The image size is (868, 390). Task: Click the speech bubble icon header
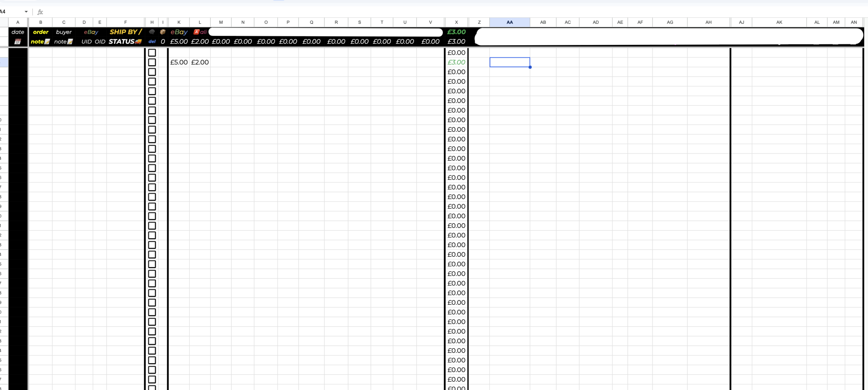coord(152,32)
